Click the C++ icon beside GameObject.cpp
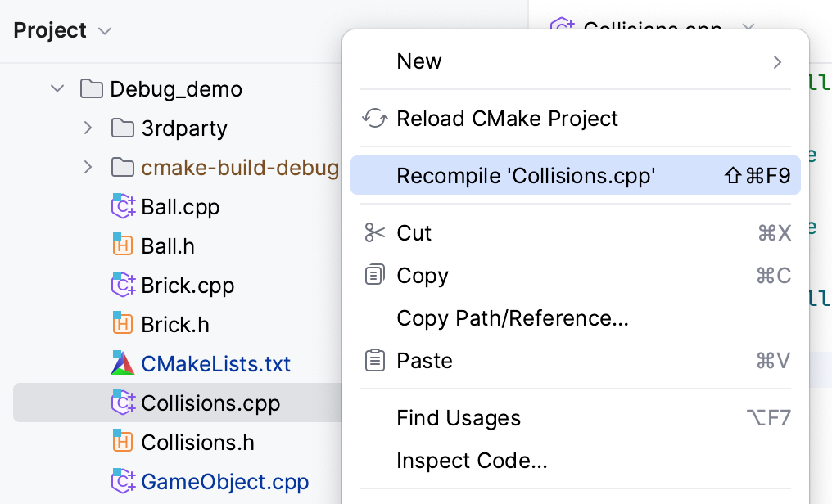832x504 pixels. point(122,481)
